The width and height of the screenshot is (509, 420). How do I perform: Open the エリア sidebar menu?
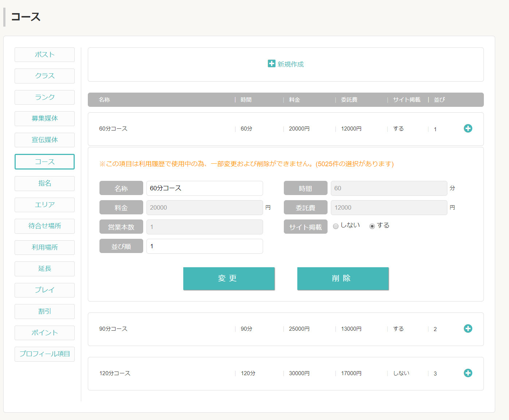tap(44, 205)
